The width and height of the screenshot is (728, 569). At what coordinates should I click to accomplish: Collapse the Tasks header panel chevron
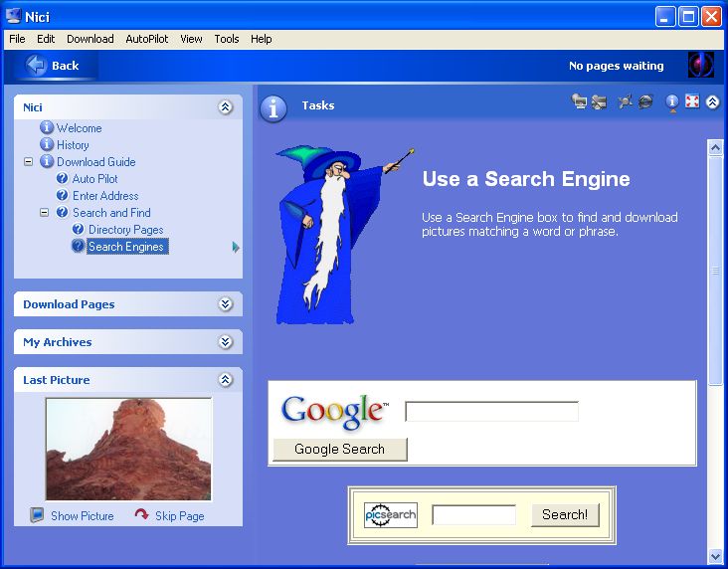coord(713,101)
